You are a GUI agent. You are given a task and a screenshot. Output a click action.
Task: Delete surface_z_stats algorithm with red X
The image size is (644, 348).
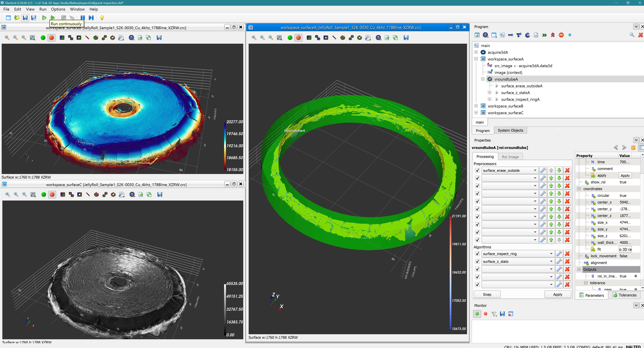tap(567, 262)
